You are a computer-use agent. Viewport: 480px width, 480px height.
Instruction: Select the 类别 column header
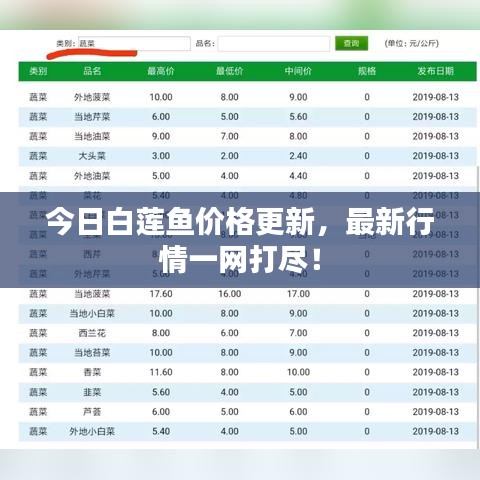(38, 71)
